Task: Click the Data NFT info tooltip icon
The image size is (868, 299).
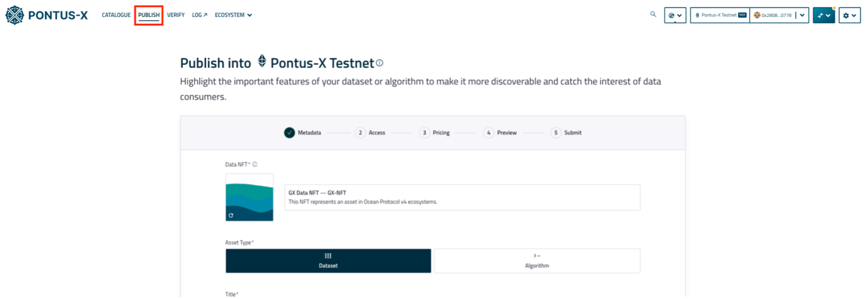Action: 255,165
